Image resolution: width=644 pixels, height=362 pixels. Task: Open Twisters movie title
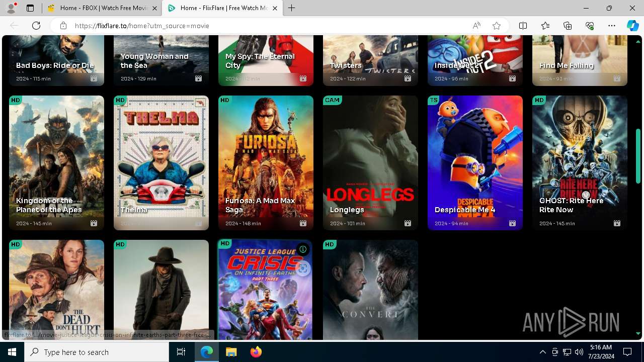(x=346, y=65)
